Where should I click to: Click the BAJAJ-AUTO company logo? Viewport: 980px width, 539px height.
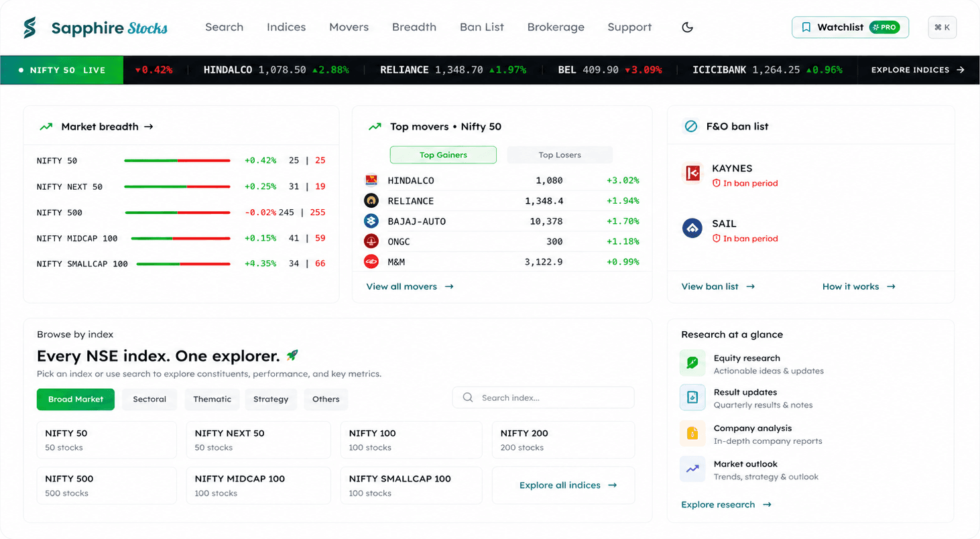point(371,221)
